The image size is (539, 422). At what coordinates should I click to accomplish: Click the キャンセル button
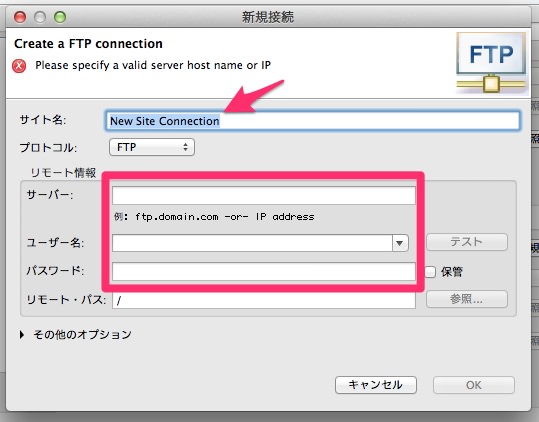click(x=376, y=385)
